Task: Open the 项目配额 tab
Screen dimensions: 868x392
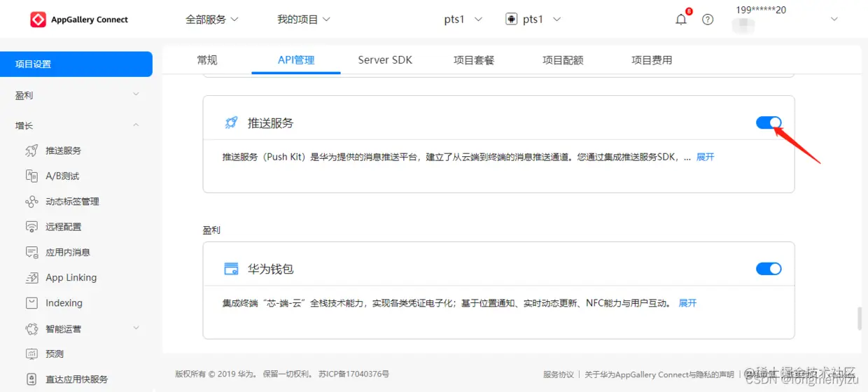Action: [563, 60]
